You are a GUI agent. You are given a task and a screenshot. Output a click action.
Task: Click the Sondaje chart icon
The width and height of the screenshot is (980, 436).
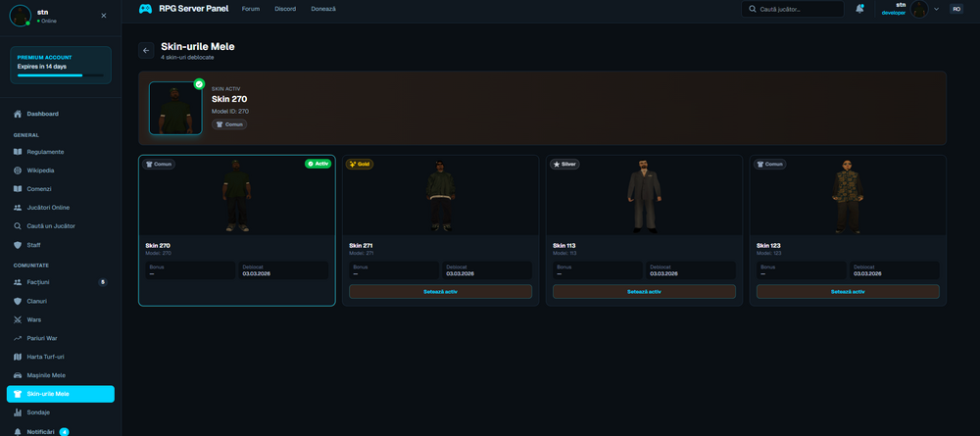[x=18, y=412]
